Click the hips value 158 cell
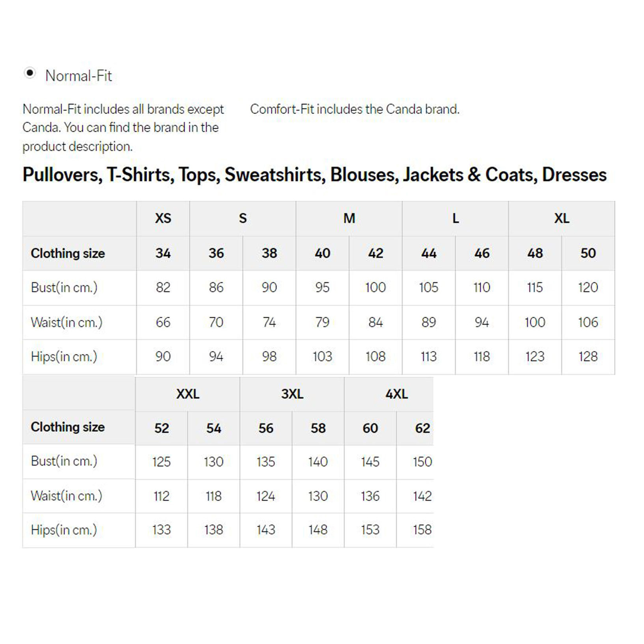This screenshot has height=644, width=644. [422, 530]
